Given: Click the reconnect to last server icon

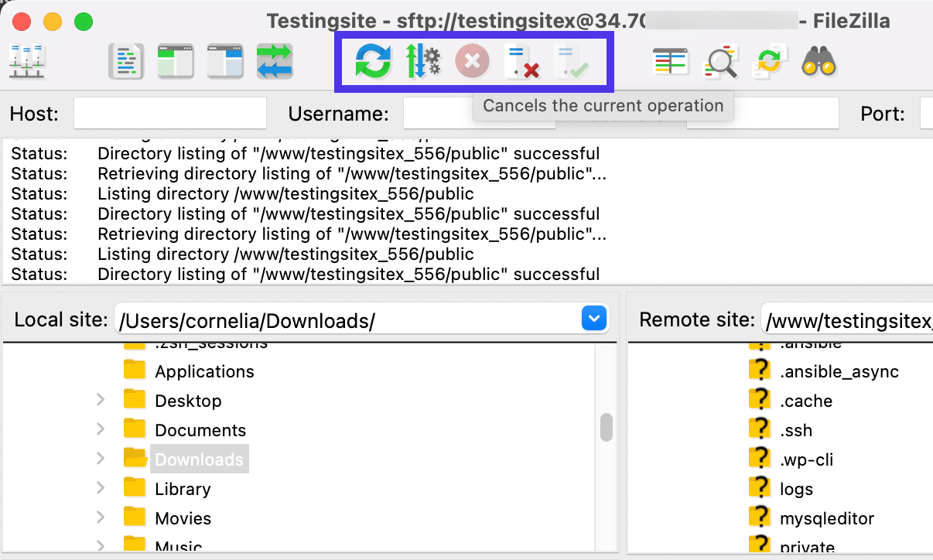Looking at the screenshot, I should click(x=571, y=61).
